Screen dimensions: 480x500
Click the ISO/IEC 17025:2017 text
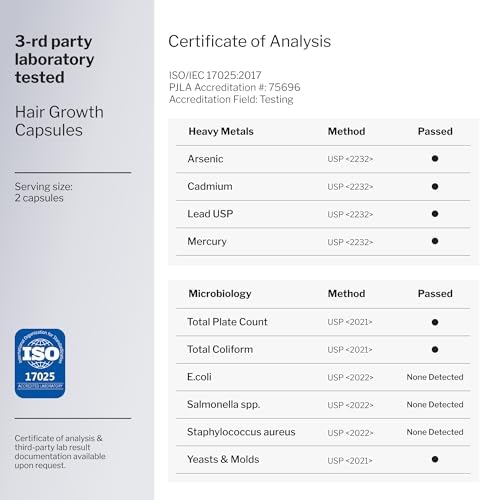[x=215, y=75]
